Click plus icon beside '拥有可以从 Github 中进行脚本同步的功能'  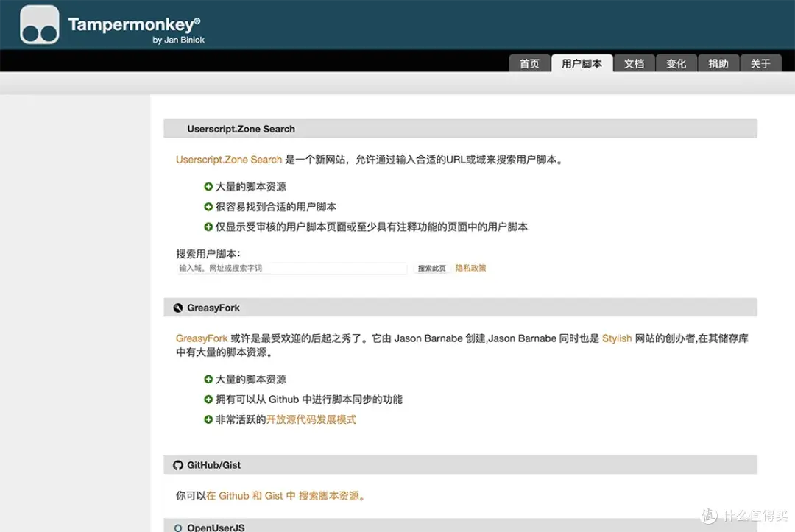pos(208,400)
